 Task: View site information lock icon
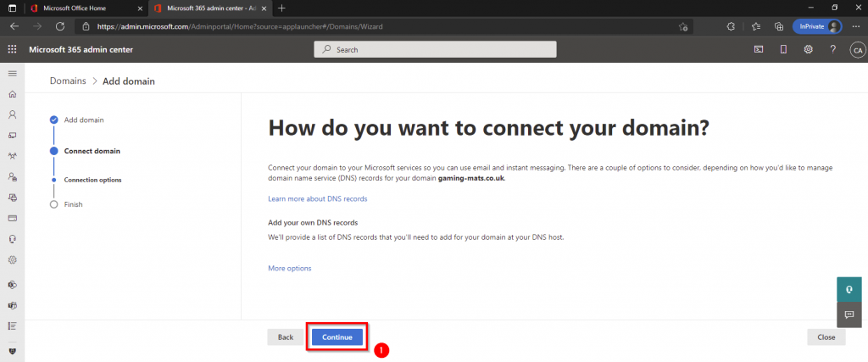[x=86, y=26]
